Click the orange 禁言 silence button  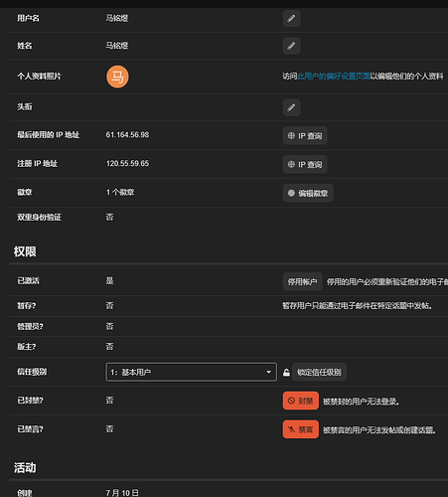301,429
